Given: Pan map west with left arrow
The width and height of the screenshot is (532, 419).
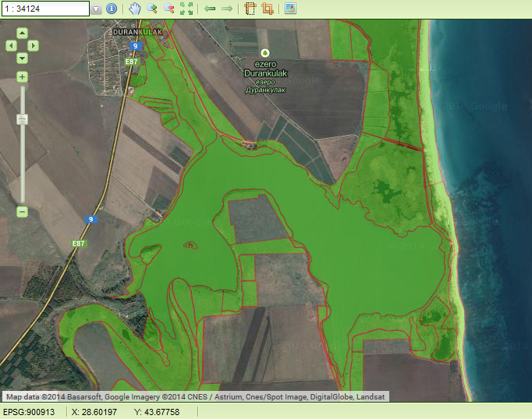Looking at the screenshot, I should tap(11, 46).
